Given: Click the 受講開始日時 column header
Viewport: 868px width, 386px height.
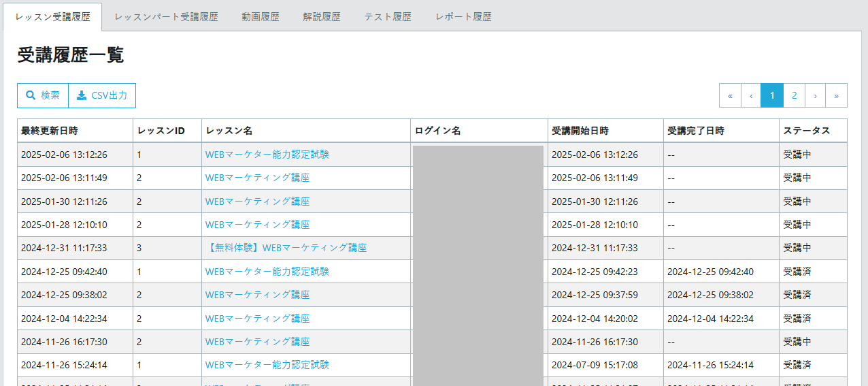Looking at the screenshot, I should tap(605, 131).
